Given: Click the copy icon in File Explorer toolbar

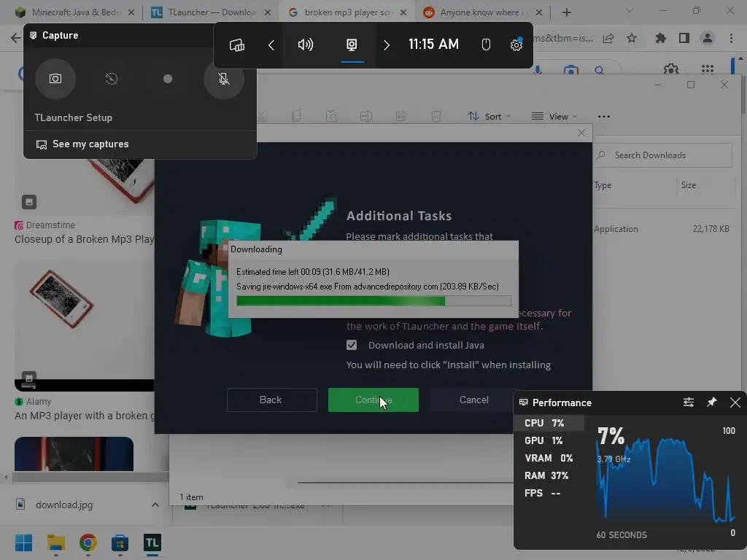Looking at the screenshot, I should click(x=296, y=116).
